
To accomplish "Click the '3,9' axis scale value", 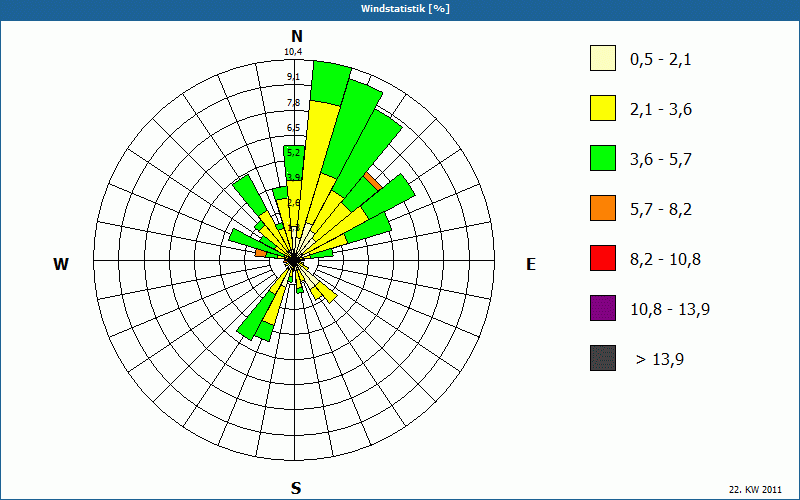I will pyautogui.click(x=294, y=178).
